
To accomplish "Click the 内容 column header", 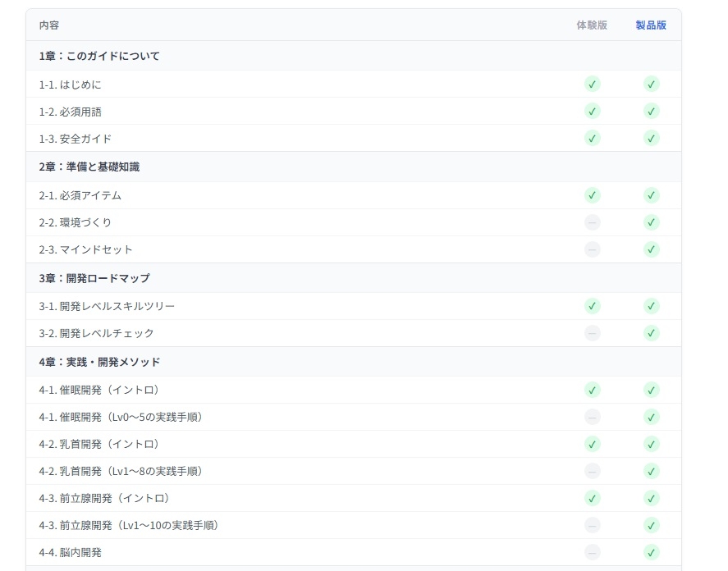I will [x=49, y=25].
